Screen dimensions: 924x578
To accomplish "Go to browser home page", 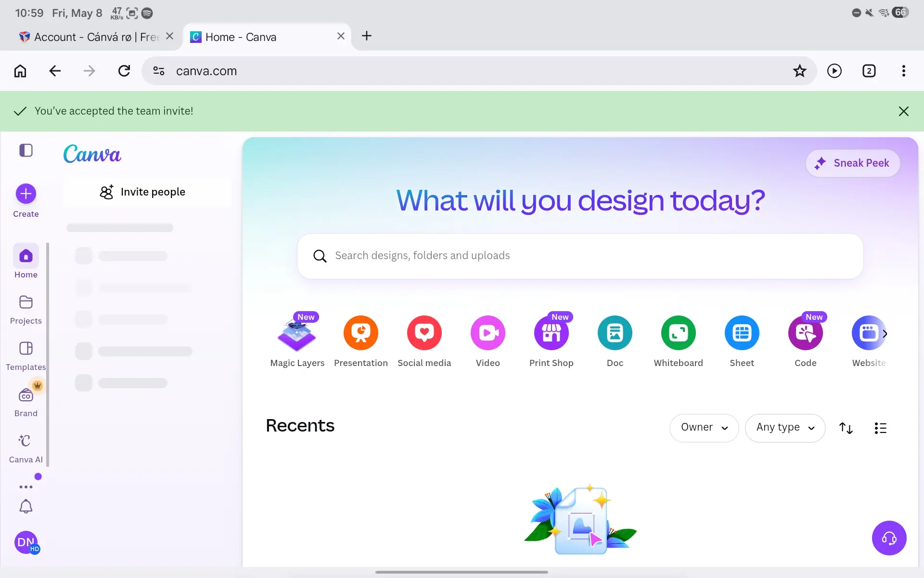I will 20,71.
